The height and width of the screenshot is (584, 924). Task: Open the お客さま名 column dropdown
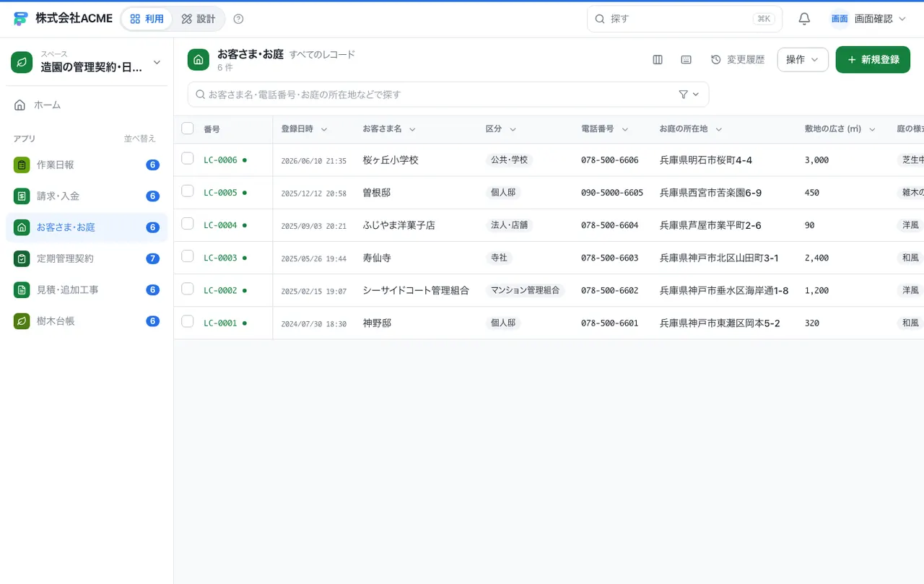(x=412, y=130)
